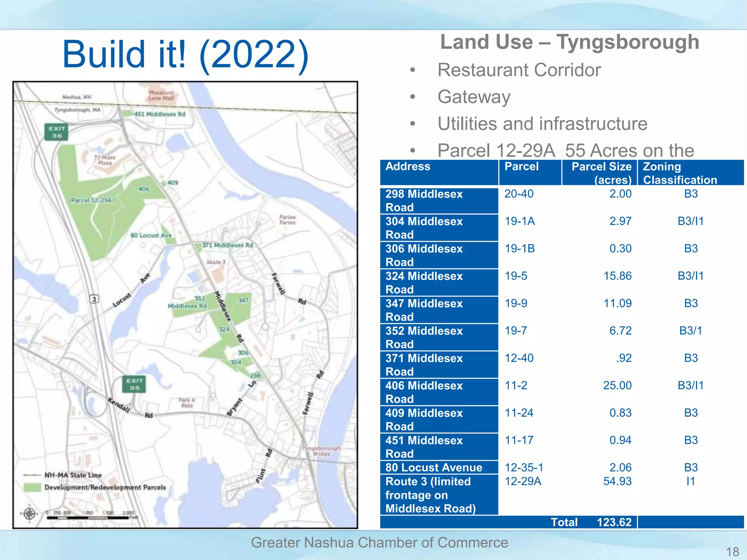The width and height of the screenshot is (747, 560).
Task: Click the NH-MA State Line legend symbol
Action: [32, 475]
